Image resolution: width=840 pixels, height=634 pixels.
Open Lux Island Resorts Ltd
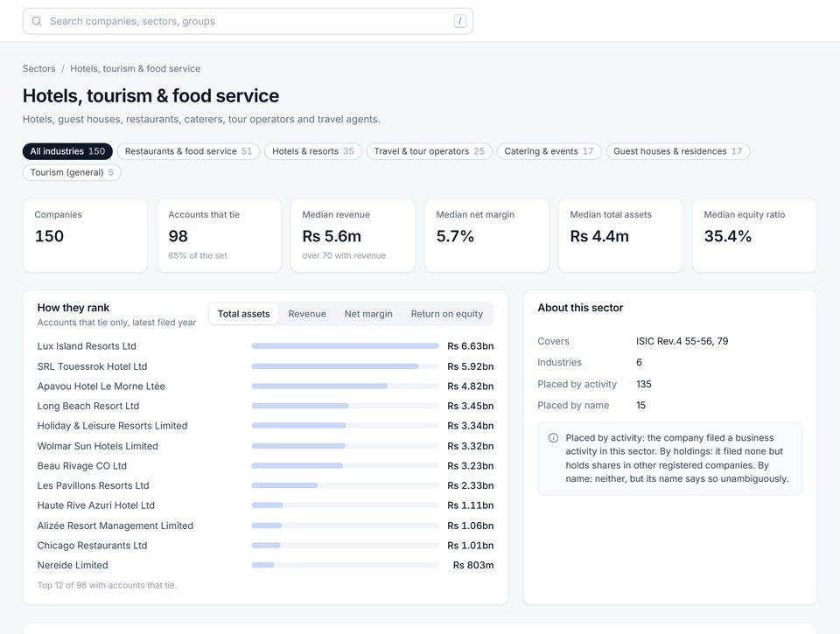[87, 346]
